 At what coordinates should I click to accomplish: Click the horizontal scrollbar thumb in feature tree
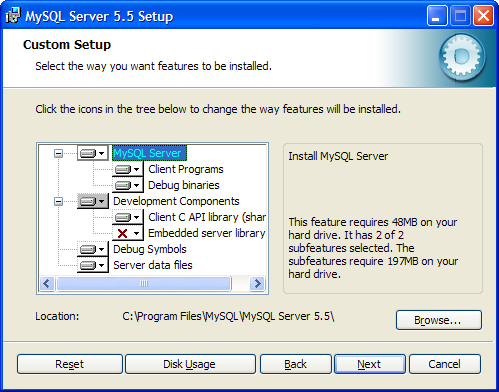pos(144,284)
